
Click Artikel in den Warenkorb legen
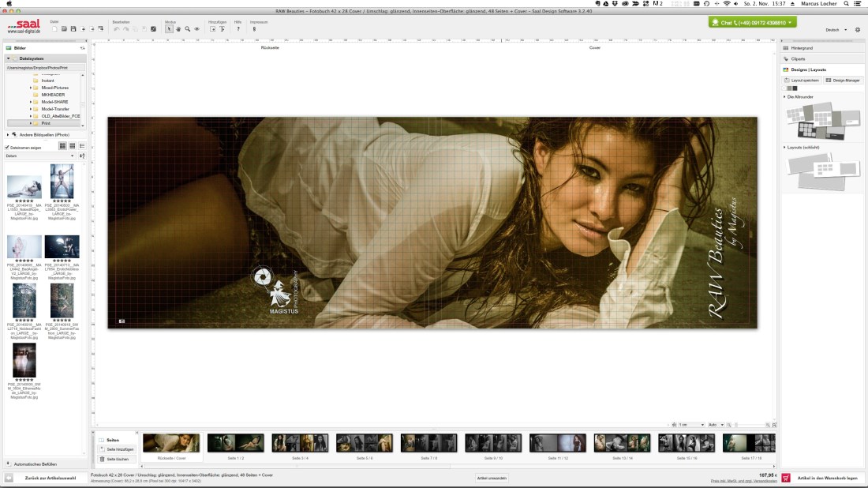click(x=829, y=477)
